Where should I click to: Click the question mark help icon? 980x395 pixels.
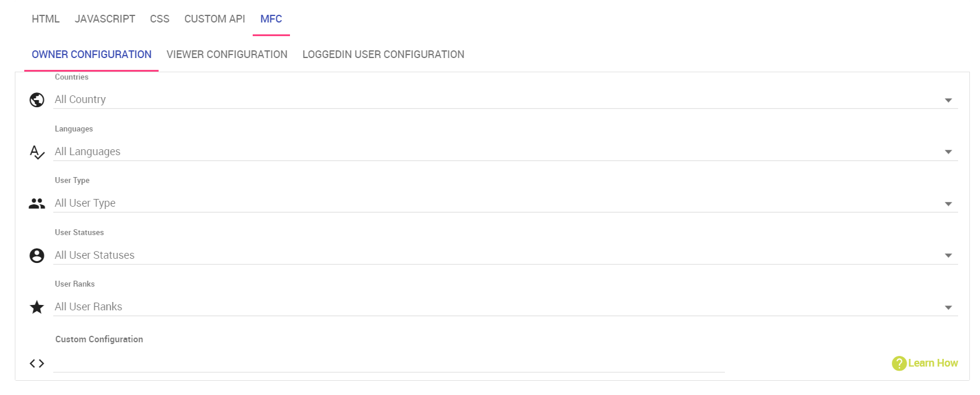(x=899, y=363)
